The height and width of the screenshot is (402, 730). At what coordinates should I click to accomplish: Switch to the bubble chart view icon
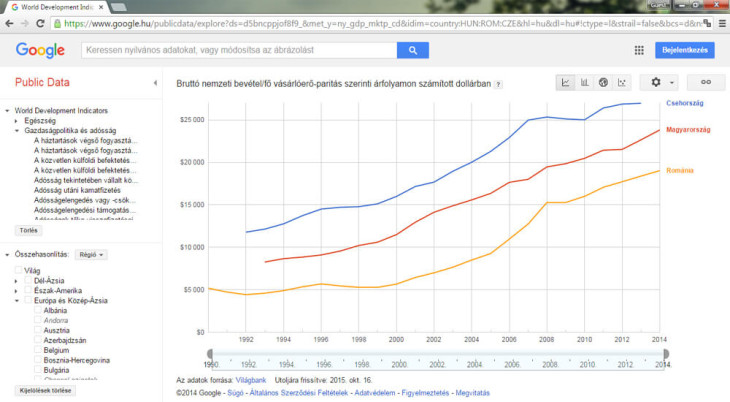[x=622, y=82]
